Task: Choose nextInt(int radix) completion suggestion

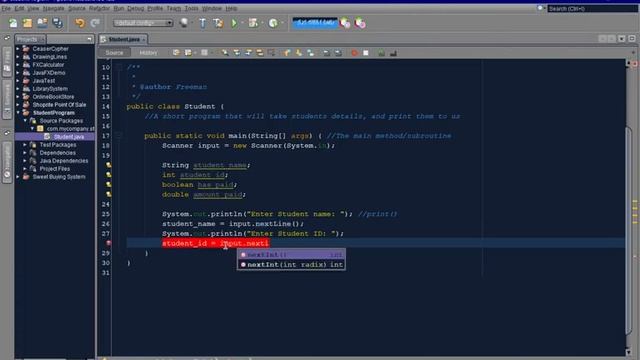Action: 291,264
